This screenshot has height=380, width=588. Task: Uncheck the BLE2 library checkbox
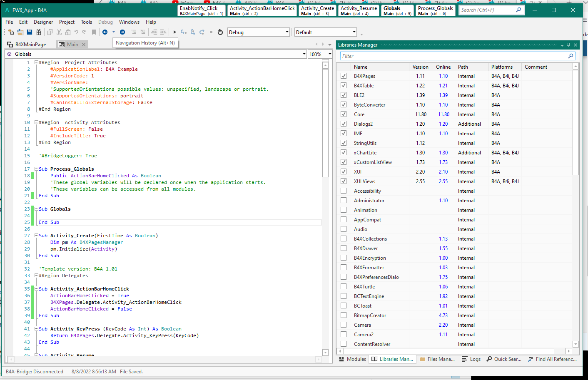pos(344,95)
